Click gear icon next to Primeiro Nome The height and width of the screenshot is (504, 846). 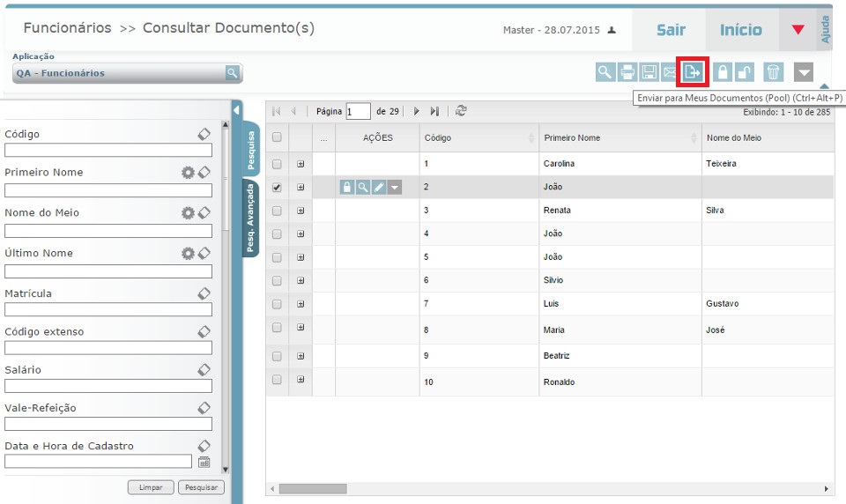tap(188, 172)
